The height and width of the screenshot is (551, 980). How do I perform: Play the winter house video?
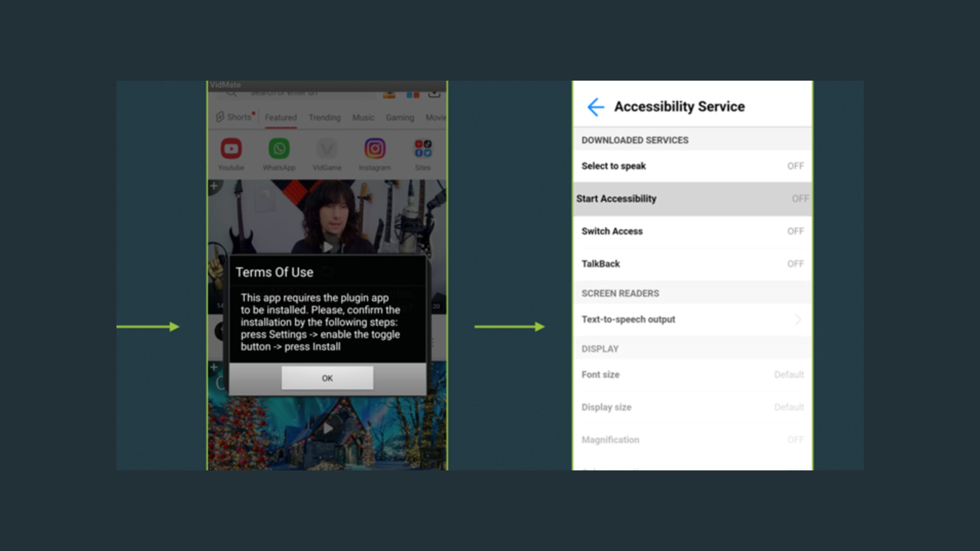point(328,428)
